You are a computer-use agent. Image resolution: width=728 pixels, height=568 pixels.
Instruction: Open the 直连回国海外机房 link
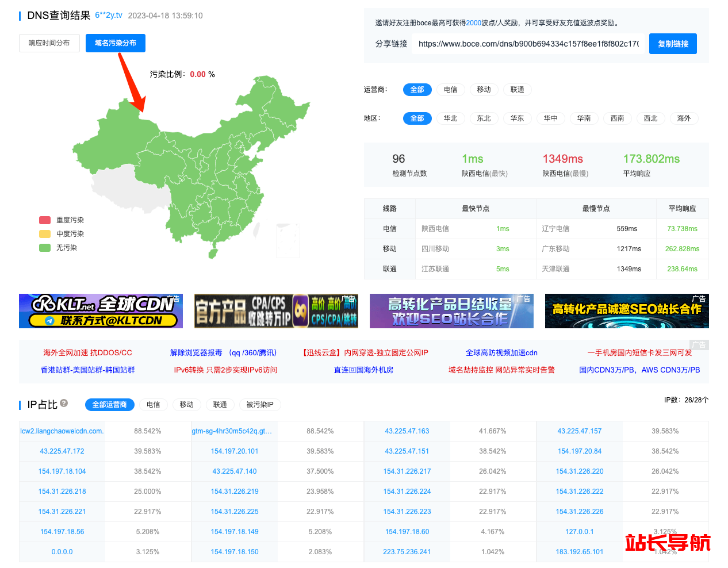[363, 370]
